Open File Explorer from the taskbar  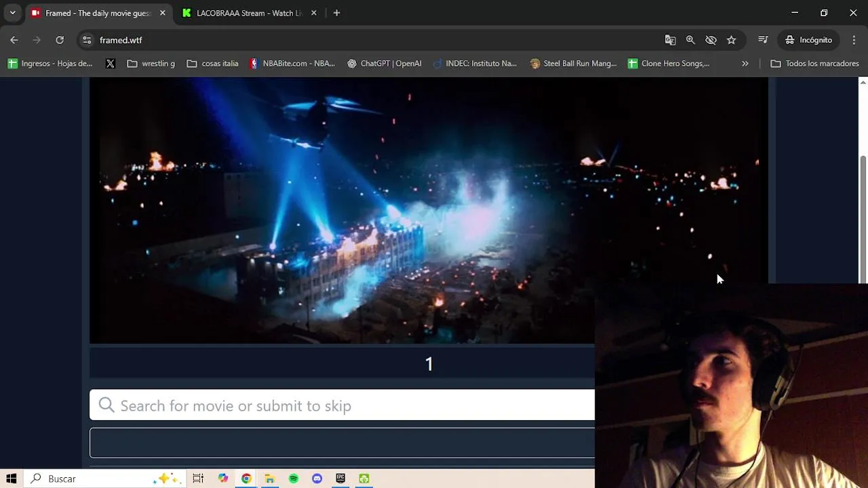(x=269, y=479)
